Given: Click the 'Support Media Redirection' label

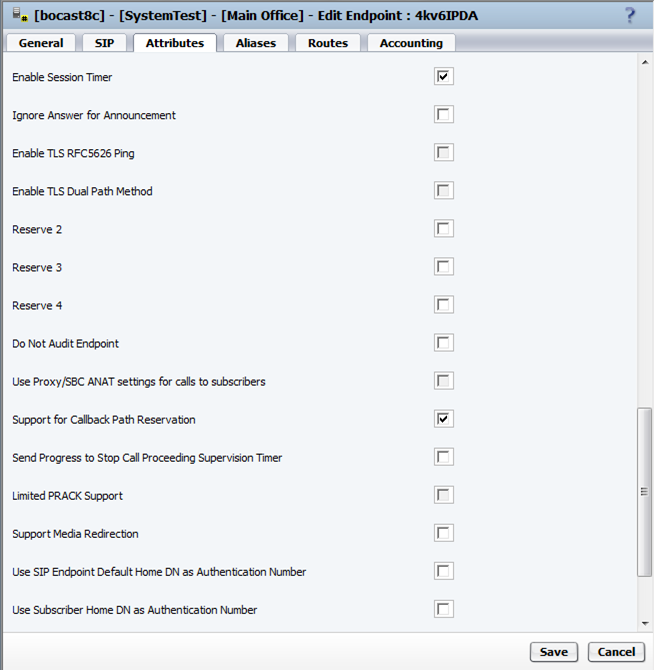Looking at the screenshot, I should [x=75, y=534].
